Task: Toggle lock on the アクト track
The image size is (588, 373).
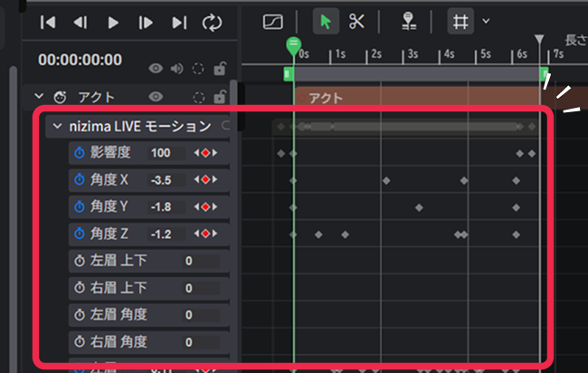Action: [x=218, y=97]
